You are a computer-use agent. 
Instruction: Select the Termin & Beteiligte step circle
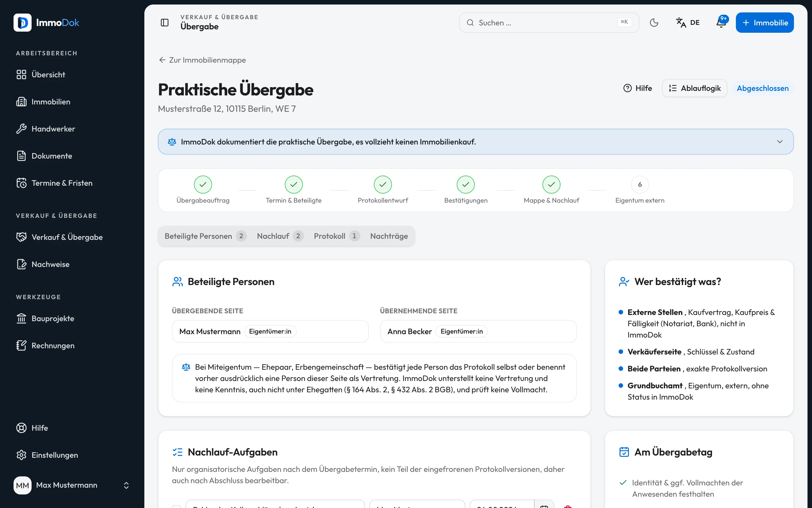(x=294, y=185)
